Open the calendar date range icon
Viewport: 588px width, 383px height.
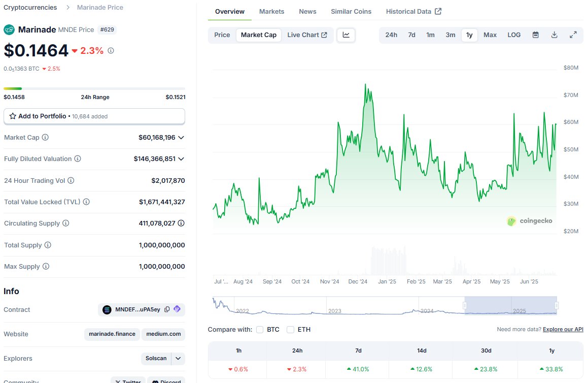[x=536, y=35]
